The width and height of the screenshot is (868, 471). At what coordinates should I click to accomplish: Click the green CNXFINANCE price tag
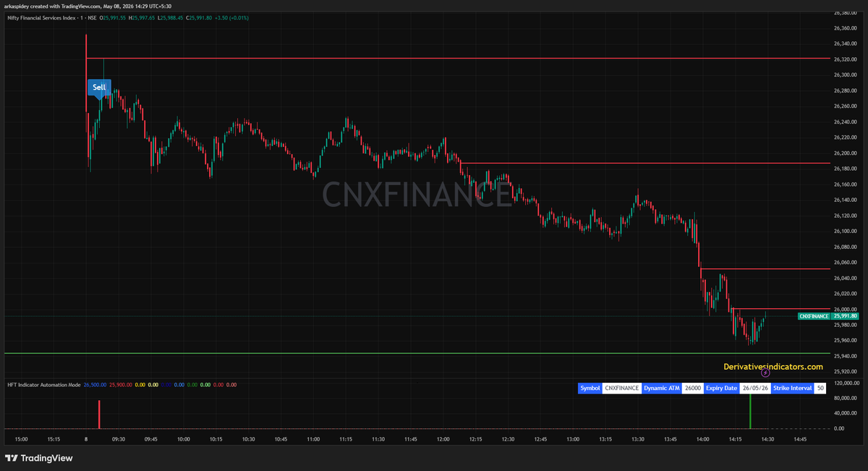tap(814, 316)
